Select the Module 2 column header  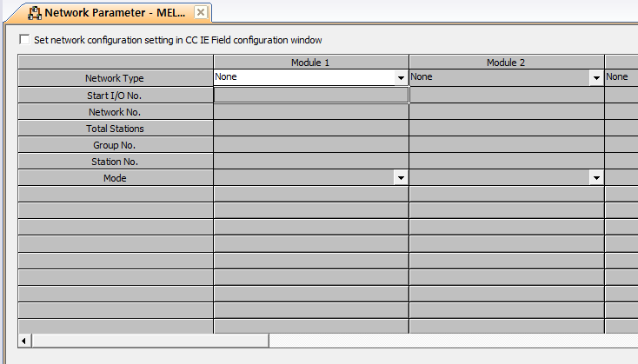507,63
